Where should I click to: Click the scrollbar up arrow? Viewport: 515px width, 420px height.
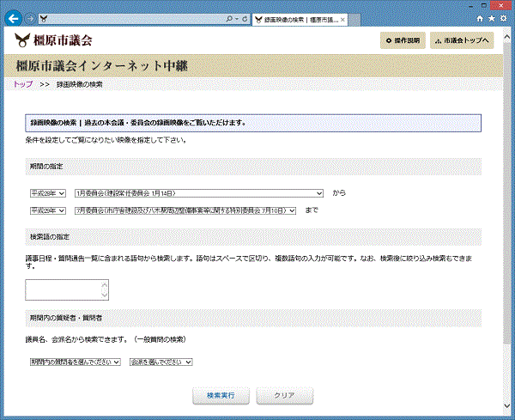506,37
